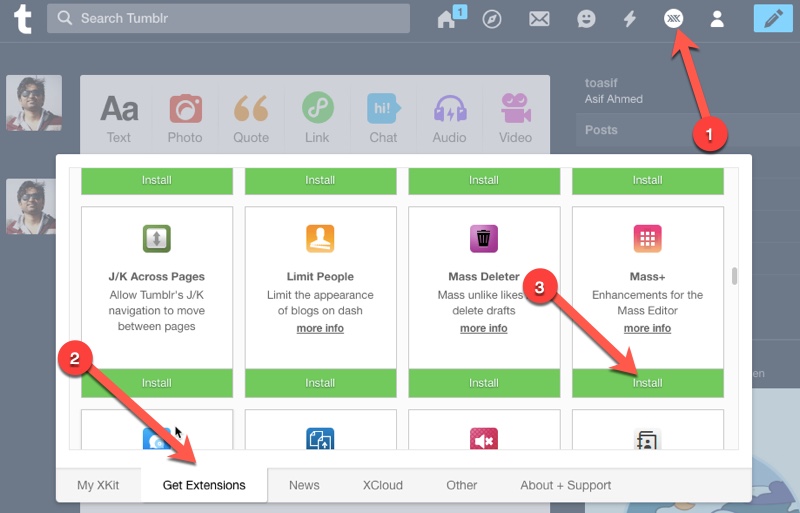Open the XCloud tab
800x513 pixels.
(x=383, y=485)
